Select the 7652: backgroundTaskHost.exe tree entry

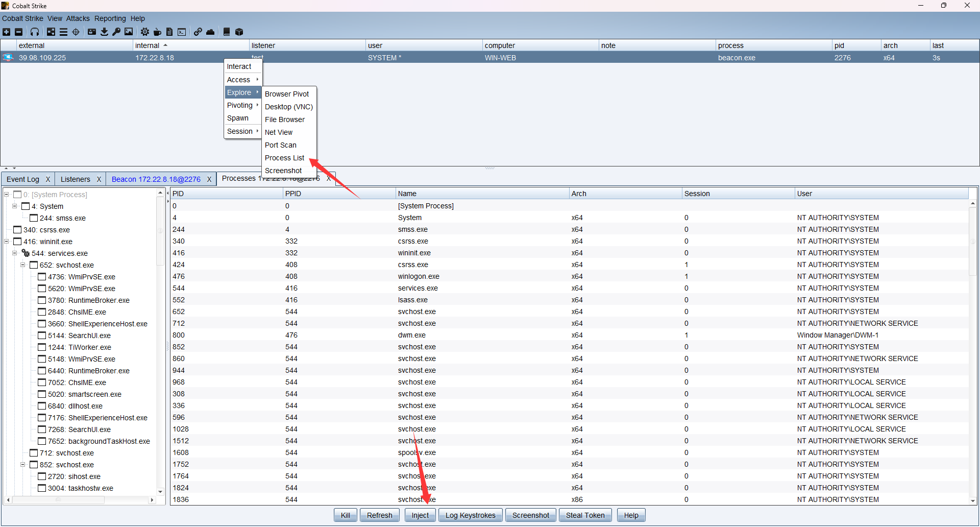pos(99,441)
